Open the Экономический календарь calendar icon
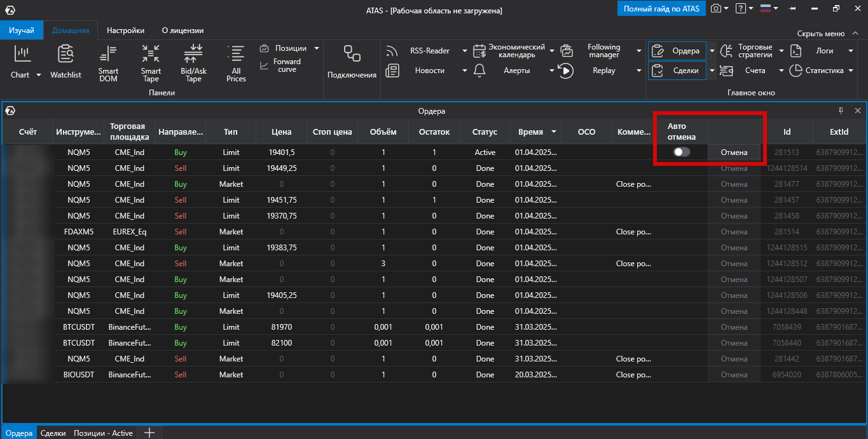 (479, 51)
